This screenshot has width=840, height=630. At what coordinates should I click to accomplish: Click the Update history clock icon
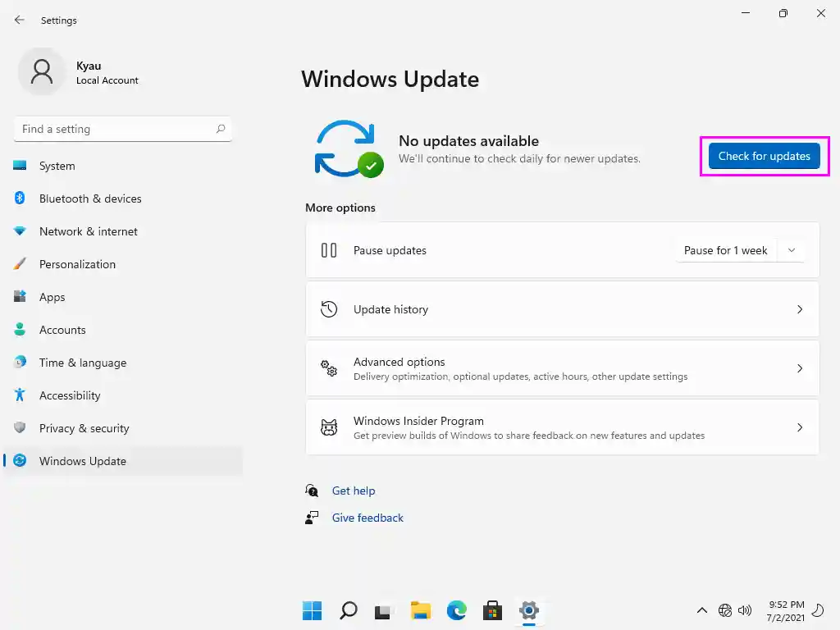329,309
